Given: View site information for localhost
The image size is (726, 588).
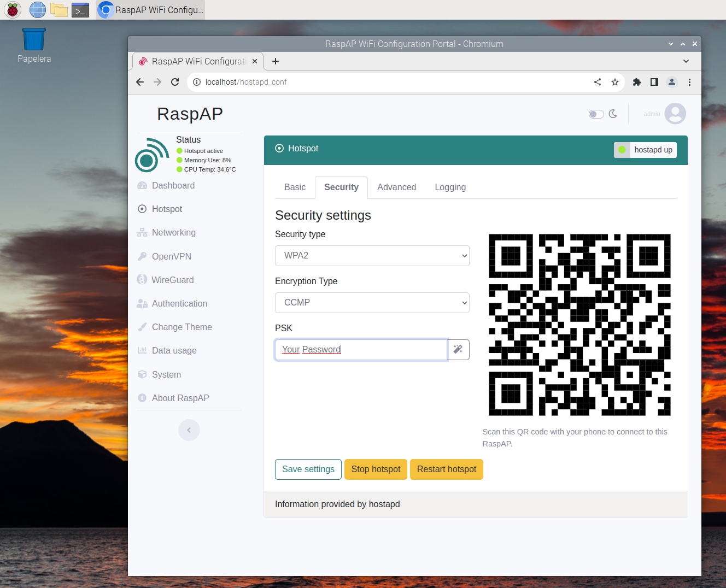Looking at the screenshot, I should click(197, 82).
